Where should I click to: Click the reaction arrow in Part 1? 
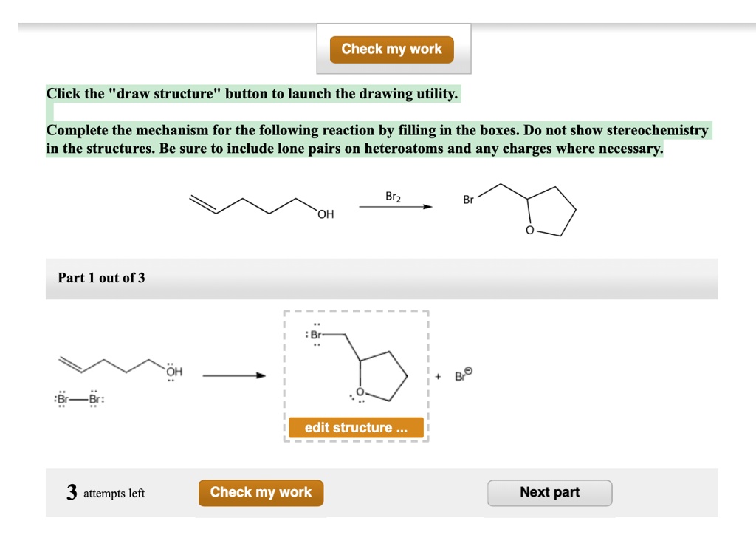233,375
